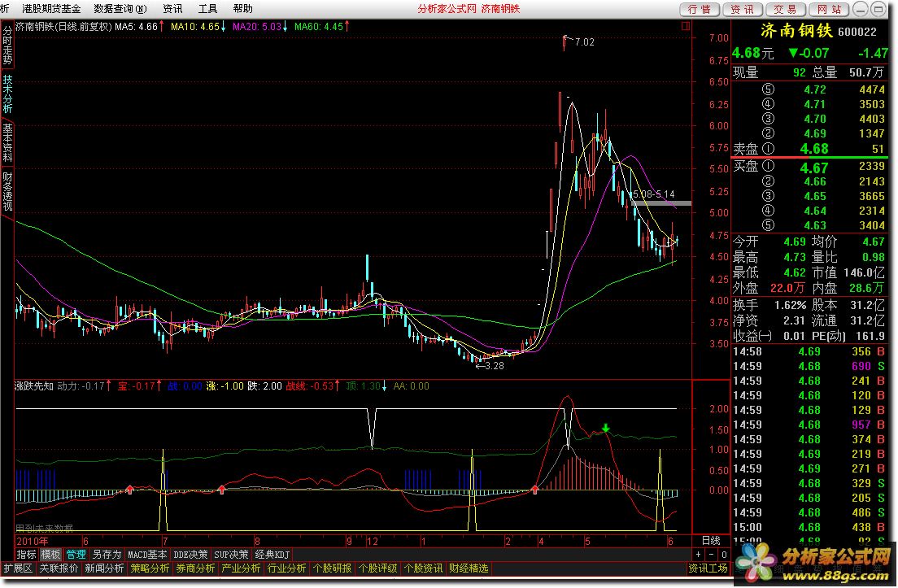Open the 券商分析 bottom tab

tap(195, 568)
